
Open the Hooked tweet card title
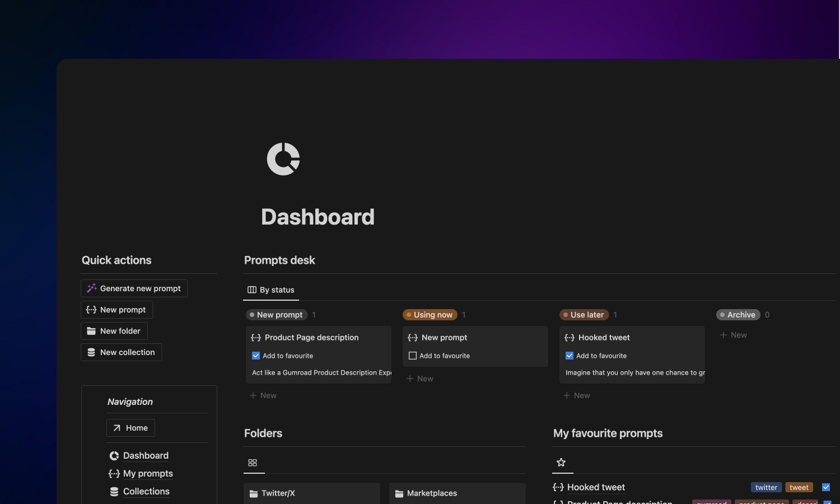(604, 338)
